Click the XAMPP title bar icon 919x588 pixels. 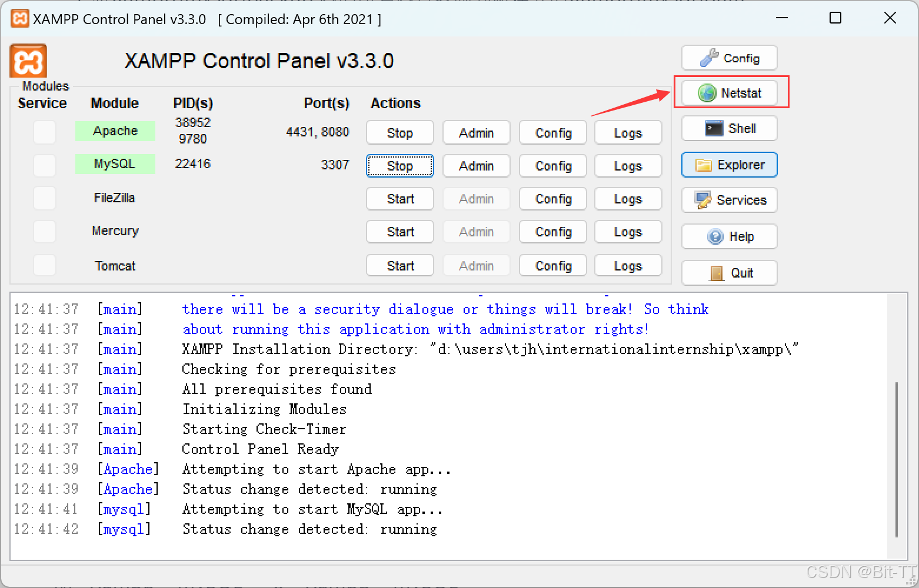(x=20, y=19)
